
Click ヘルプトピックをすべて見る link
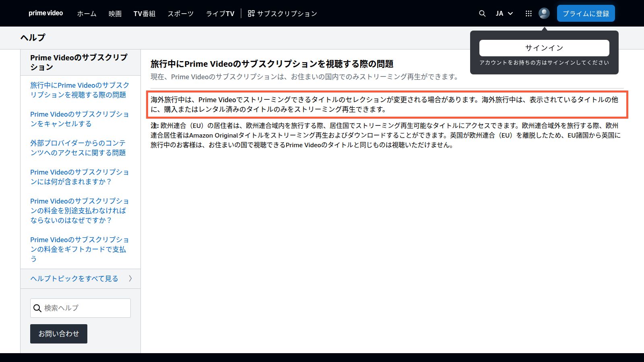click(74, 279)
